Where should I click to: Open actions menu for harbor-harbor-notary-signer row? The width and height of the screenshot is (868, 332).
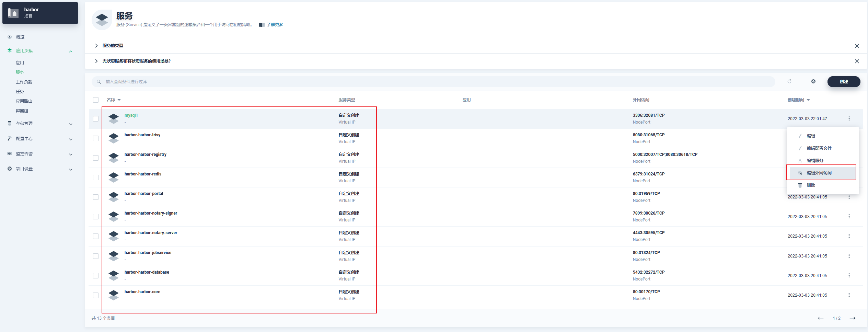(849, 216)
